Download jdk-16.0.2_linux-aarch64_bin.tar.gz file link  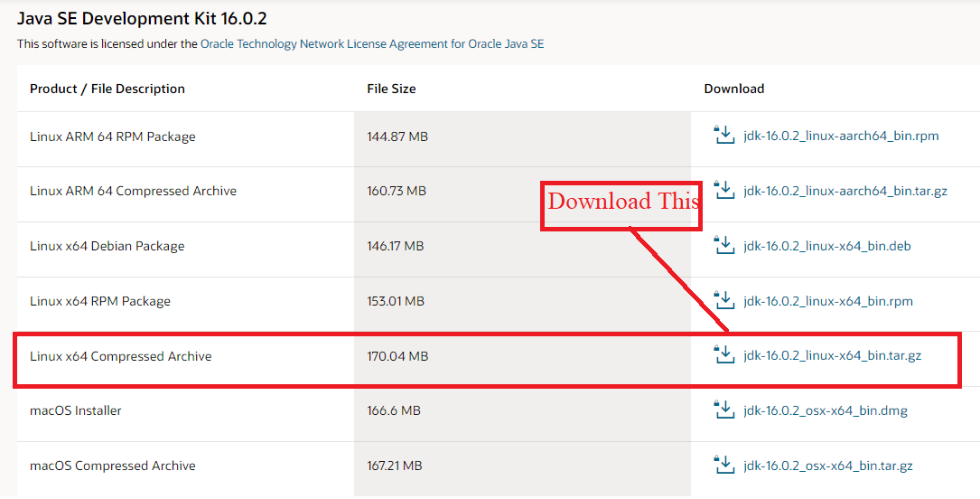pyautogui.click(x=845, y=192)
